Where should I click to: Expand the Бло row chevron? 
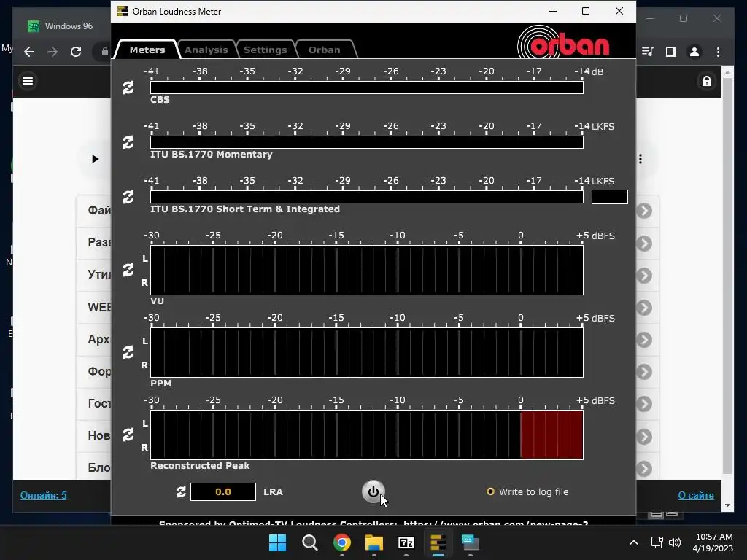(644, 469)
